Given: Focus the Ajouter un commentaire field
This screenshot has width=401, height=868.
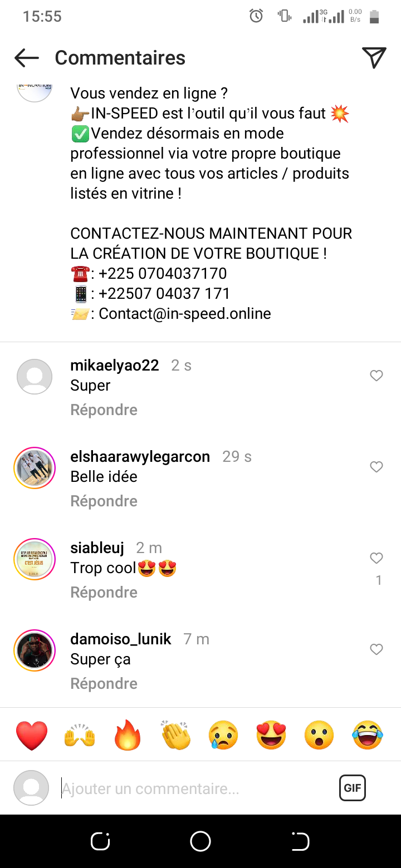Looking at the screenshot, I should tap(195, 788).
